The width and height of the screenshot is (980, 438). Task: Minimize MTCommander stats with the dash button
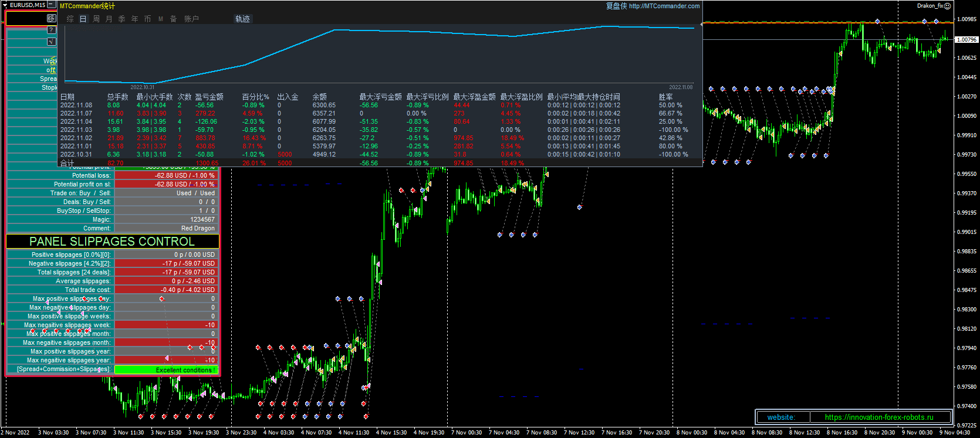(52, 5)
